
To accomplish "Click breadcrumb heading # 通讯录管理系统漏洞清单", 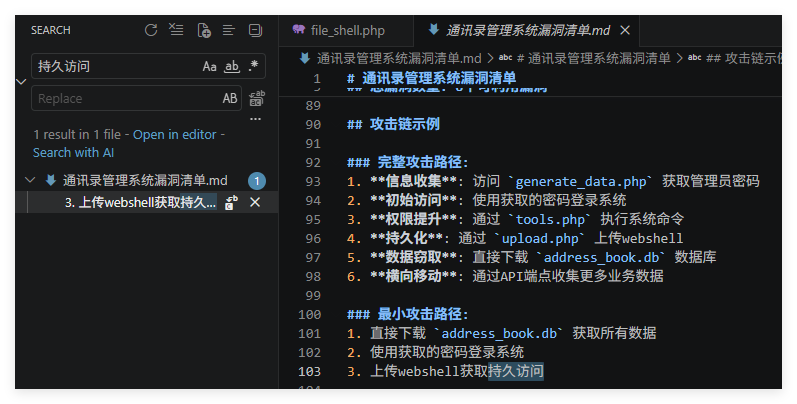I will coord(594,58).
